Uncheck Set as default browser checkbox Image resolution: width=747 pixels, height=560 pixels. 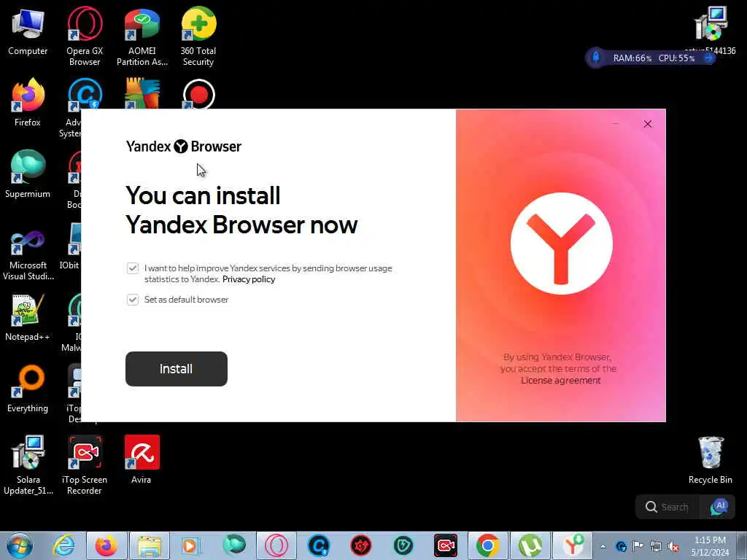(133, 300)
